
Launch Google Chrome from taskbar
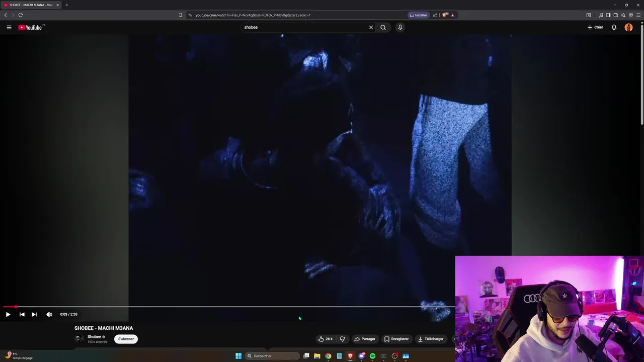328,356
